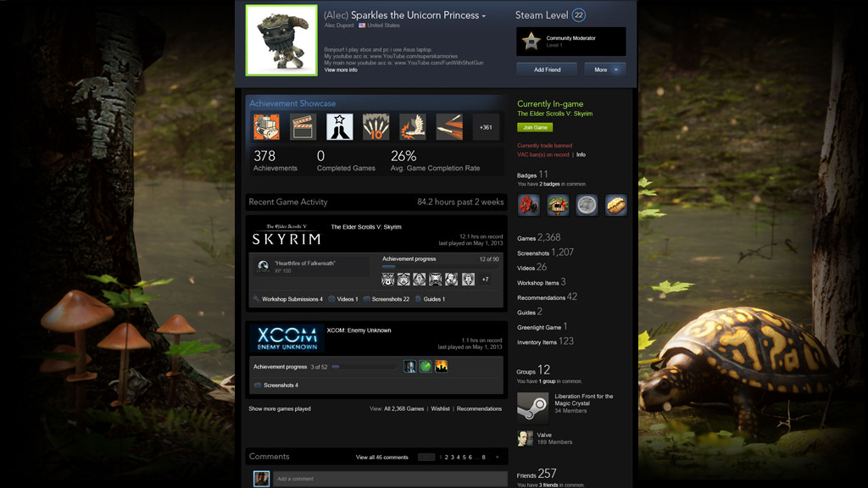Image resolution: width=868 pixels, height=488 pixels.
Task: Expand the persona name dropdown arrow
Action: [x=484, y=17]
